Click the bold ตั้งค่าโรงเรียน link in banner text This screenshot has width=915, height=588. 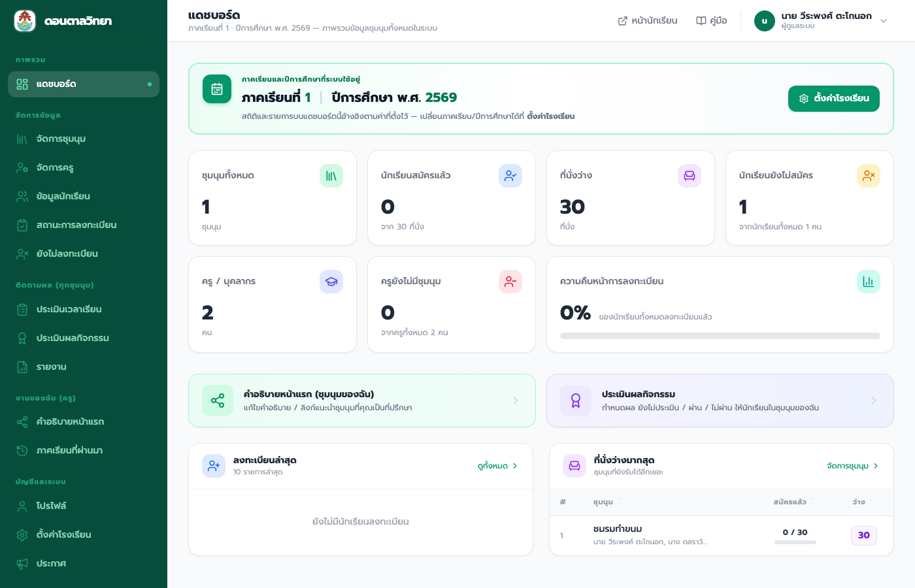(x=551, y=116)
